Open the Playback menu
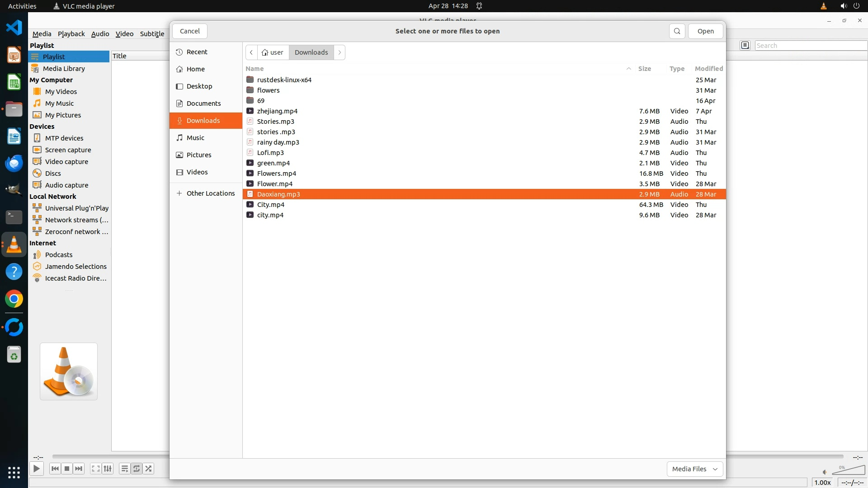 tap(71, 34)
